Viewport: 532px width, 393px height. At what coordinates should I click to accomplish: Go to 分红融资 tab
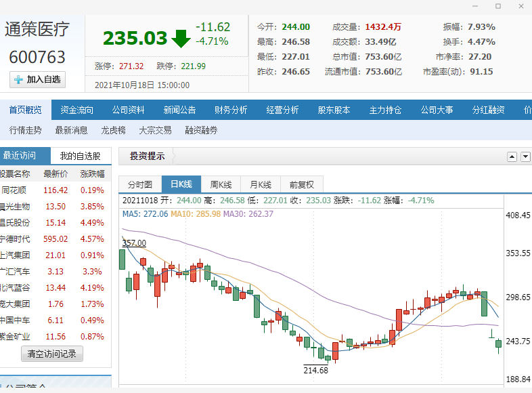(x=489, y=110)
